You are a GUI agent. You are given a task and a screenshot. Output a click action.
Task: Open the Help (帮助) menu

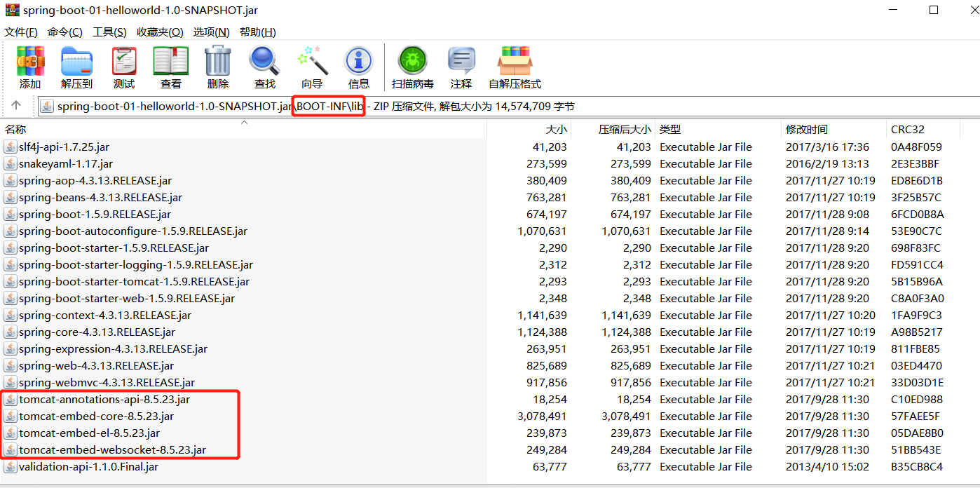pos(257,32)
